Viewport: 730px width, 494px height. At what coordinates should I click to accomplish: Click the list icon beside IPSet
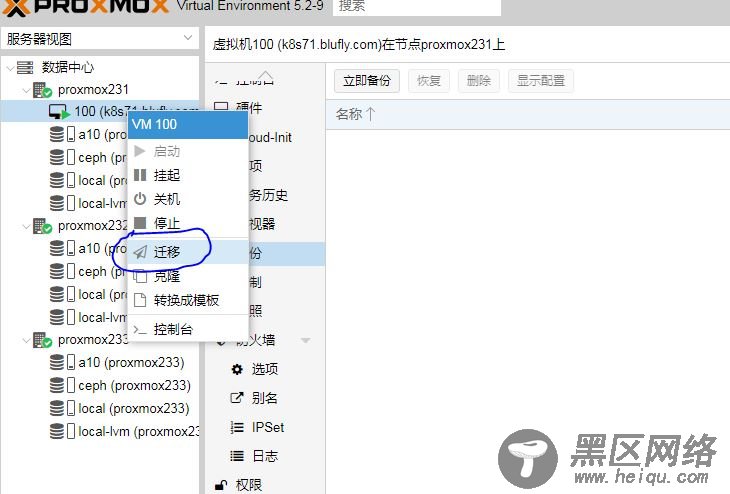tap(237, 427)
